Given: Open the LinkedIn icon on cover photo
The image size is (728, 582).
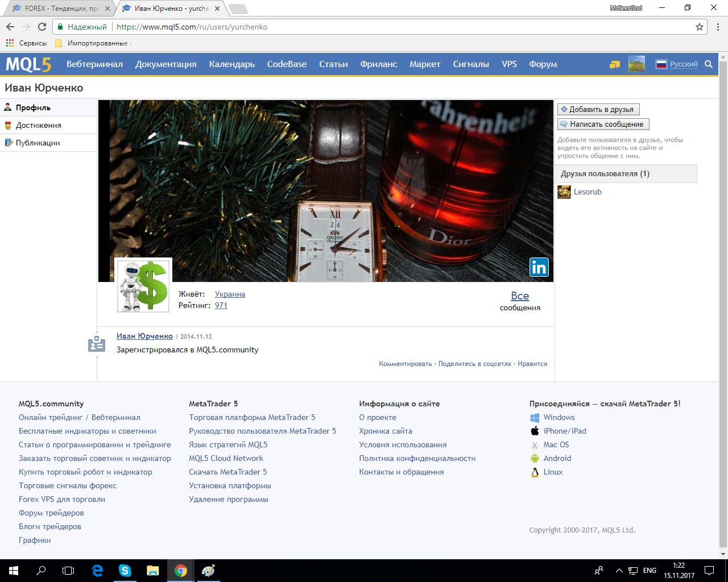Looking at the screenshot, I should tap(539, 267).
